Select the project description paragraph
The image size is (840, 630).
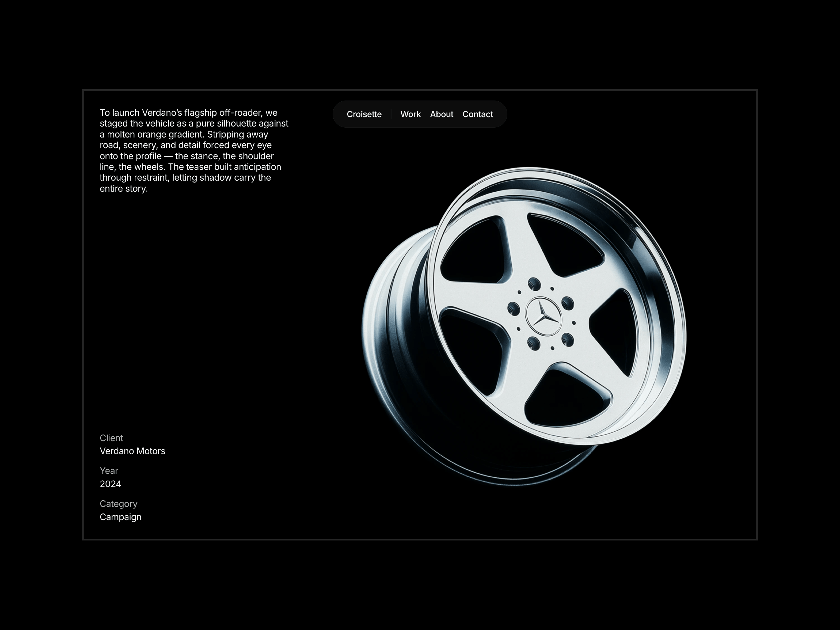(x=194, y=150)
